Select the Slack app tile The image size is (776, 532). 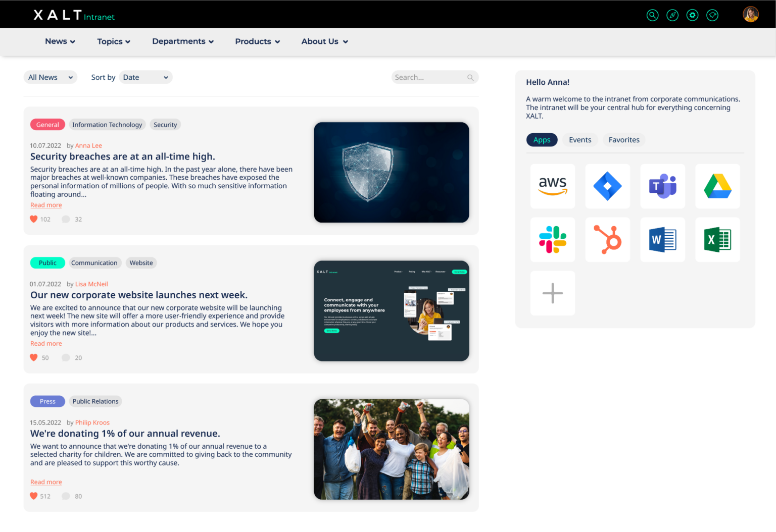point(552,239)
